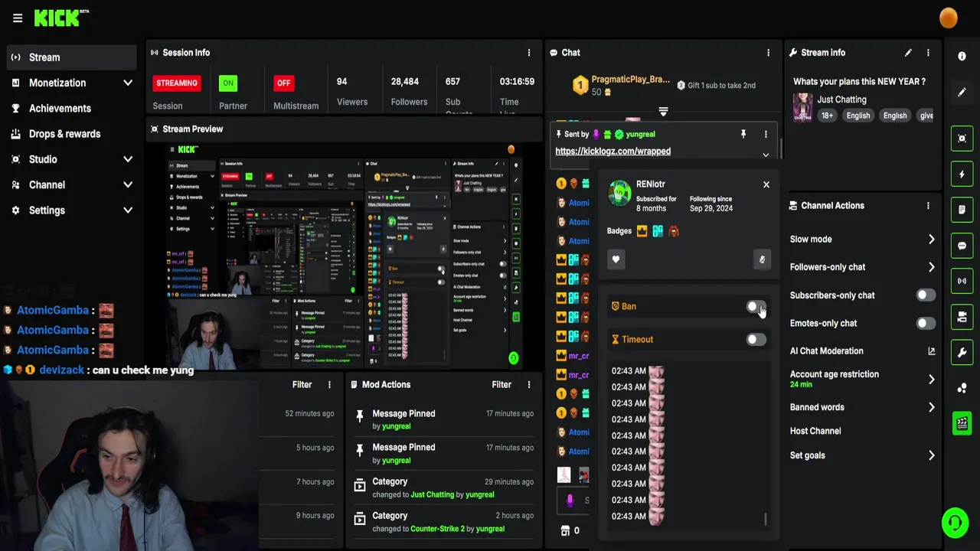This screenshot has height=551, width=980.
Task: Open Slow mode settings chevron
Action: [931, 240]
